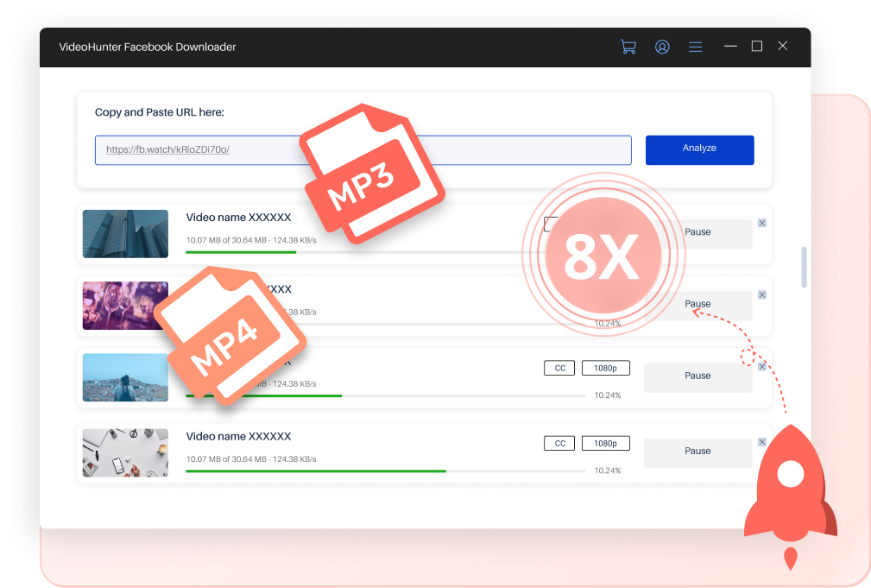
Task: Click the vertical scrollbar beside the download list
Action: 804,268
